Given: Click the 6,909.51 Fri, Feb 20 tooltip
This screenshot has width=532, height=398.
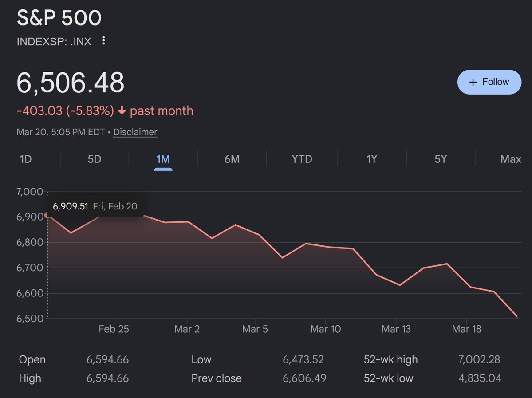Looking at the screenshot, I should (x=95, y=206).
